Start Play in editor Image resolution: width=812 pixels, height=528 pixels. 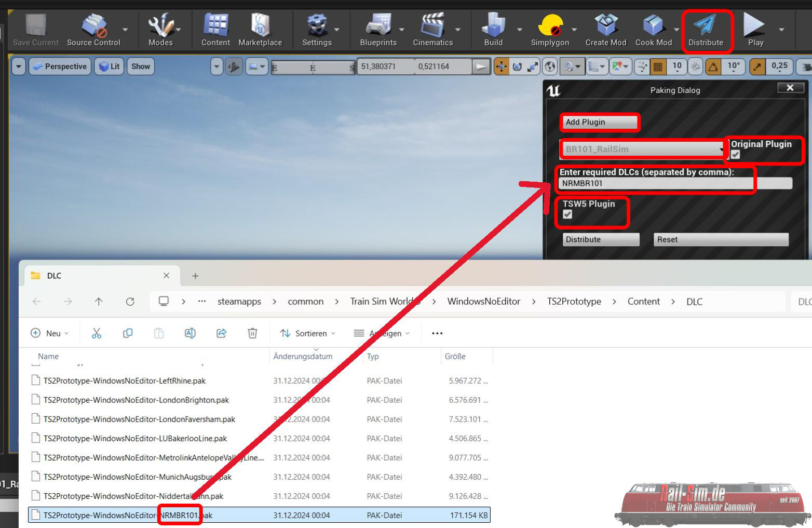(x=755, y=30)
